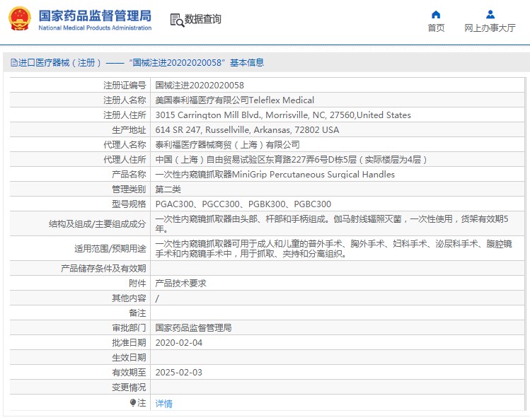
Task: Click approval department value 国家药品监督管理局
Action: (x=193, y=328)
